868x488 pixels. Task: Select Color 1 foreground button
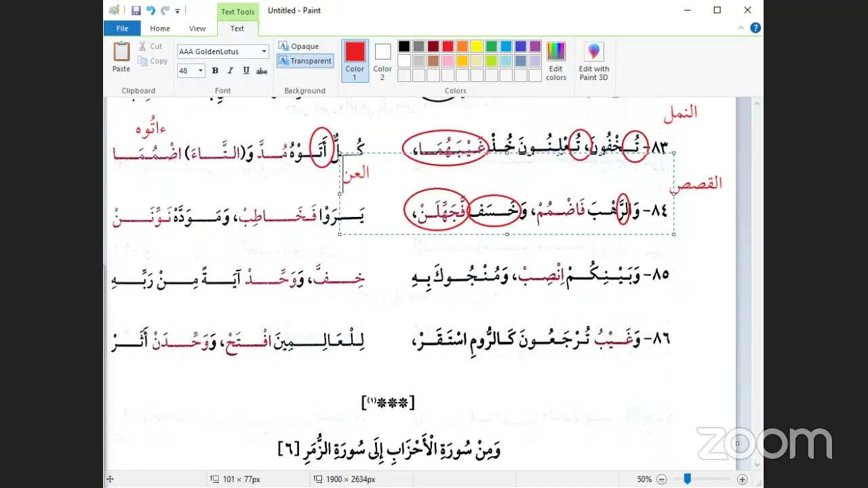pyautogui.click(x=355, y=60)
